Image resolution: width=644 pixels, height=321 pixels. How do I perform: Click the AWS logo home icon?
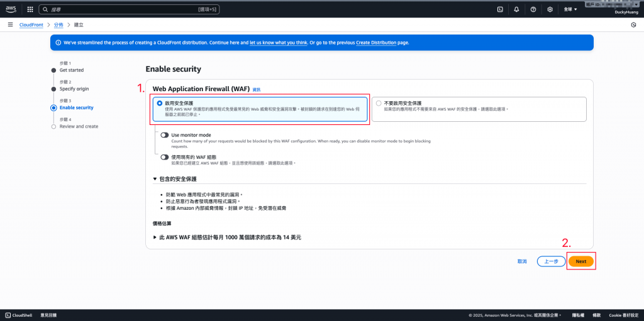tap(11, 9)
